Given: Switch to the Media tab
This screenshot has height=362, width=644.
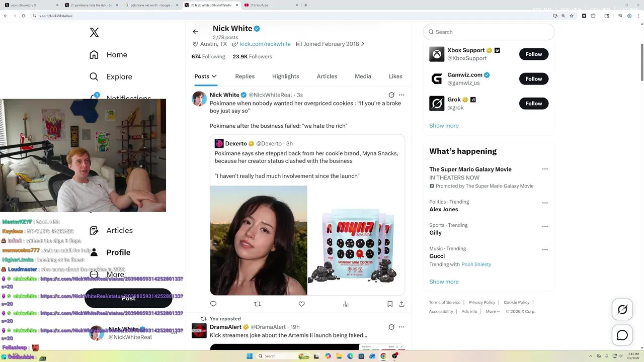Looking at the screenshot, I should click(x=363, y=76).
